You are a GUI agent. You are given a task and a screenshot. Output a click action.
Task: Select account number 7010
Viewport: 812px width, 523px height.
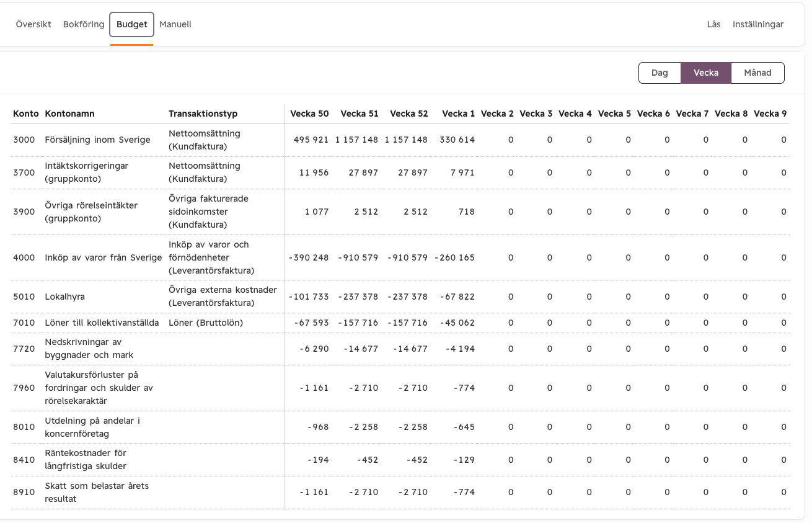(24, 323)
